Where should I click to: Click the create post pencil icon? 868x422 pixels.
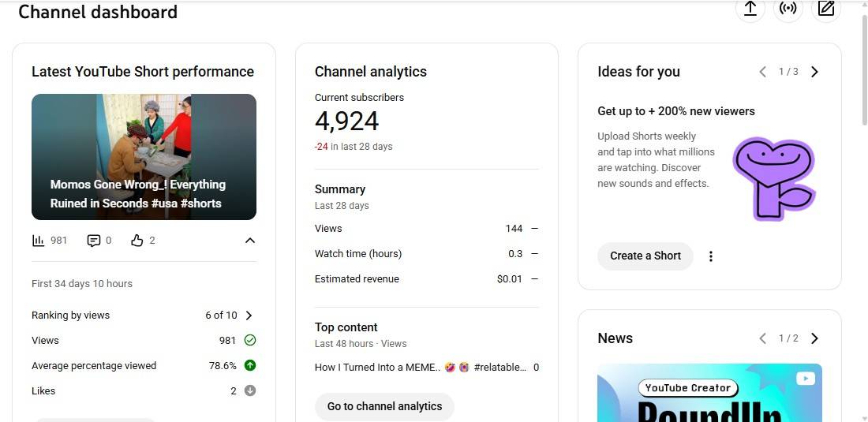pyautogui.click(x=826, y=9)
